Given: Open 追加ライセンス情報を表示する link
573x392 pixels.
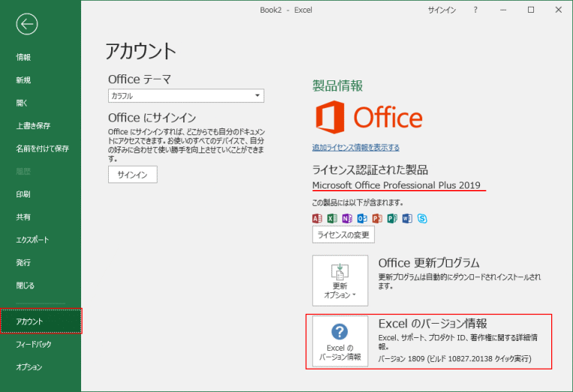Looking at the screenshot, I should pos(356,148).
